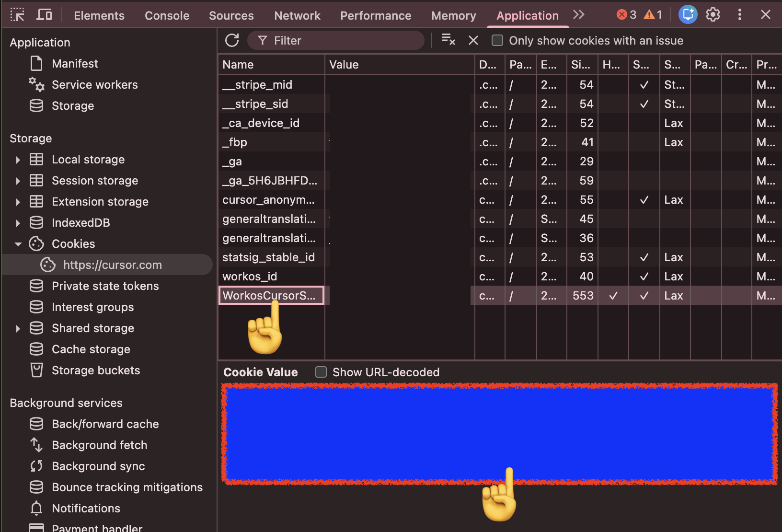Select the Application tab
Viewport: 782px width, 532px height.
[528, 15]
